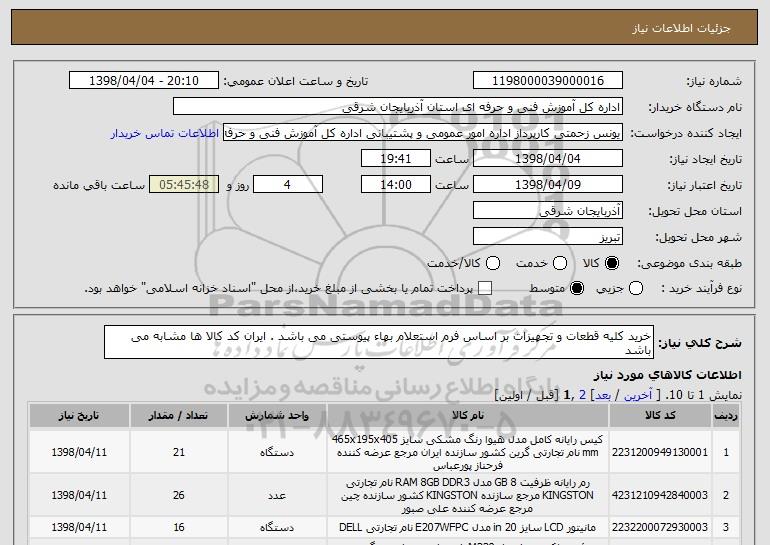Click the delivery province field آذربایجان شرقی
Screen dimensions: 770x545
pos(548,211)
